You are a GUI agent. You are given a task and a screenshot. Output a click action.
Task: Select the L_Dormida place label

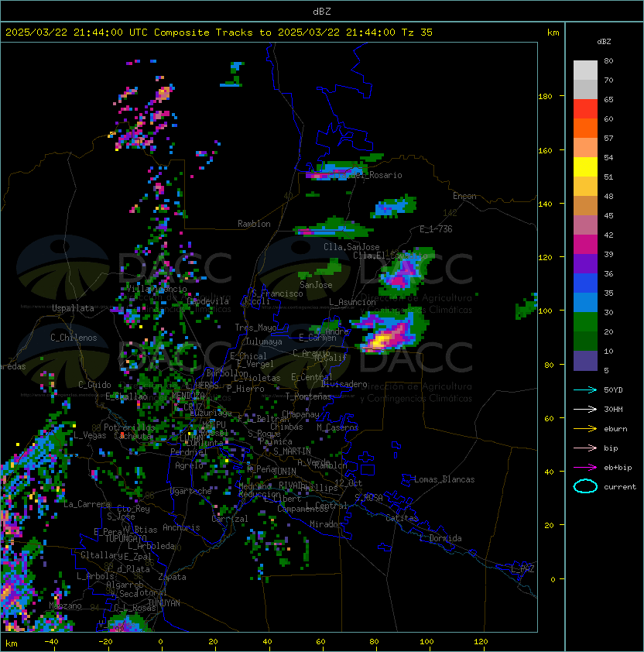440,538
